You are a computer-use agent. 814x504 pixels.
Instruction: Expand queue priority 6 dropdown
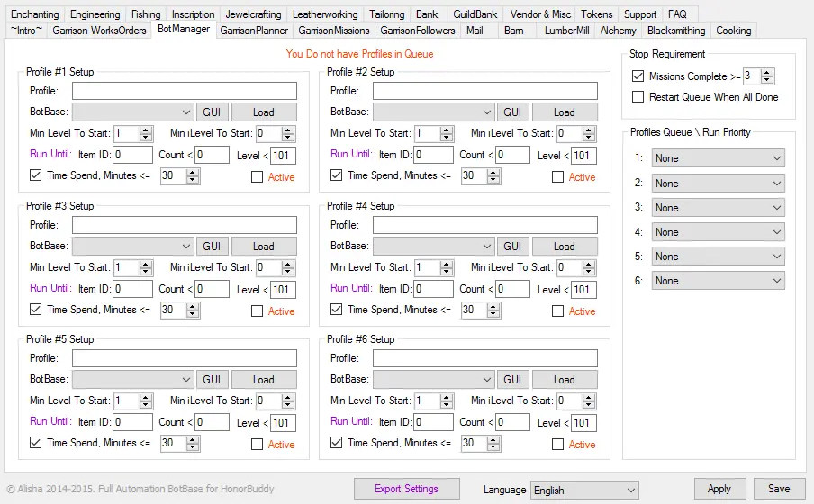(x=718, y=281)
